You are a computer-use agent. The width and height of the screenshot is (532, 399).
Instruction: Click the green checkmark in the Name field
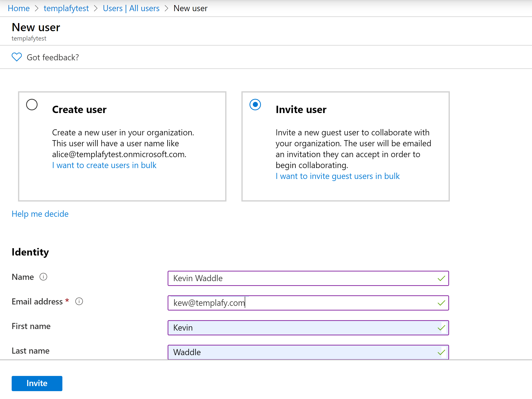441,278
